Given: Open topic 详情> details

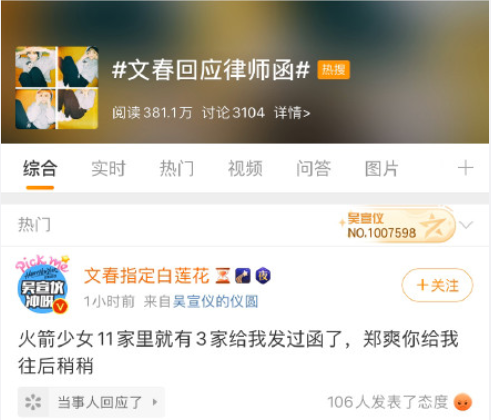Looking at the screenshot, I should coord(292,113).
